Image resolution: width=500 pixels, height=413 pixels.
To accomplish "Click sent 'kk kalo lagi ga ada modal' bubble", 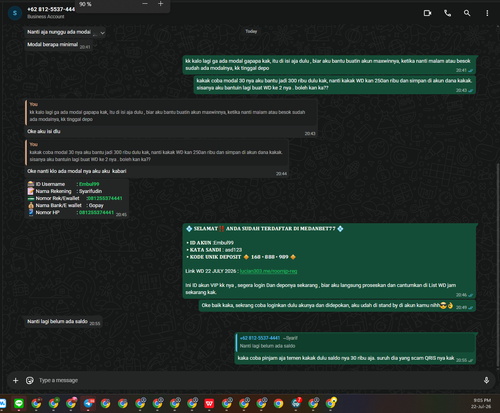I will (329, 64).
